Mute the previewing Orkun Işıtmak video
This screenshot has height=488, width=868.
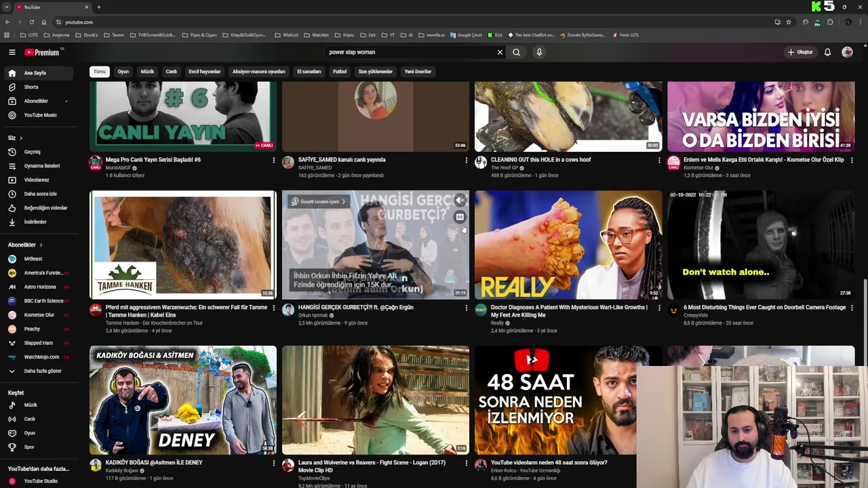pyautogui.click(x=460, y=201)
